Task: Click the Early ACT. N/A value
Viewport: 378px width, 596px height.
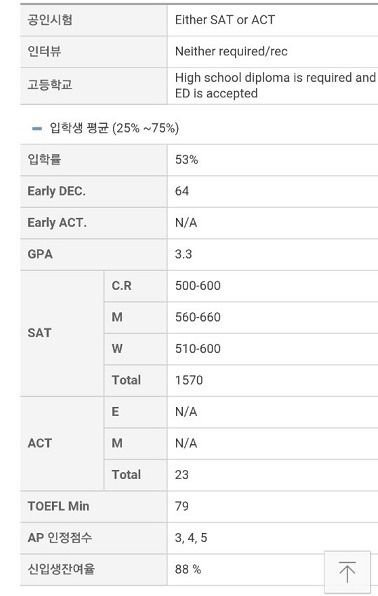Action: pos(186,222)
